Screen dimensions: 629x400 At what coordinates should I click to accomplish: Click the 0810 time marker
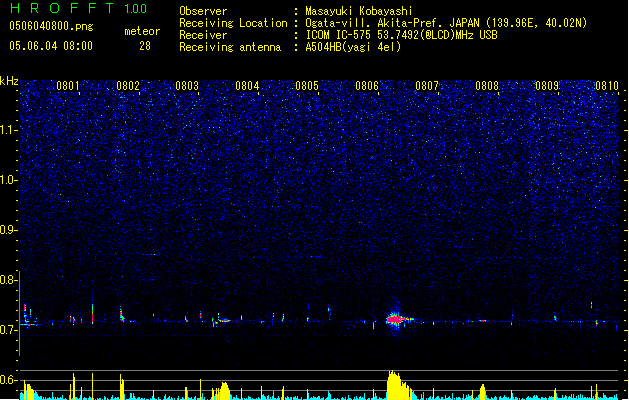[x=607, y=86]
